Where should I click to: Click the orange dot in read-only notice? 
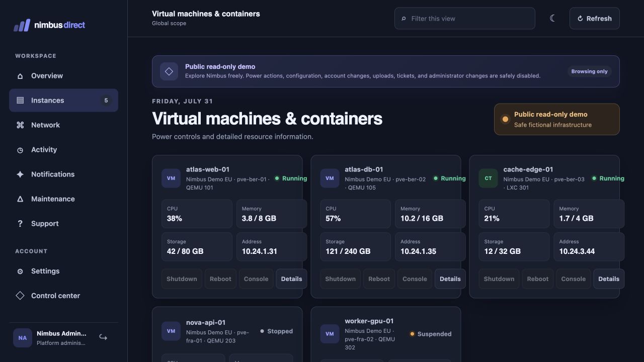click(x=505, y=119)
